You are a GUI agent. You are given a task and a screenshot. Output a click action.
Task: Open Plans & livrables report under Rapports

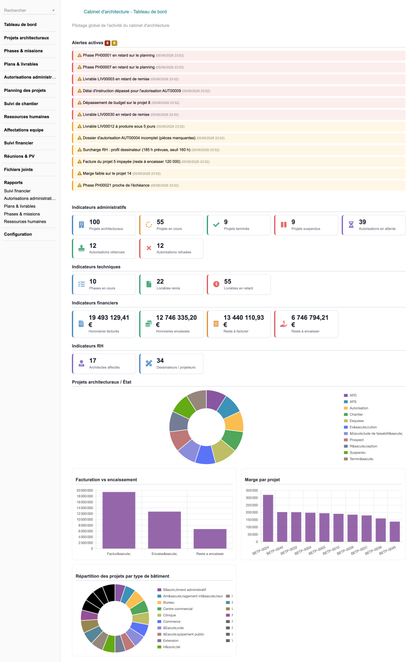point(20,206)
